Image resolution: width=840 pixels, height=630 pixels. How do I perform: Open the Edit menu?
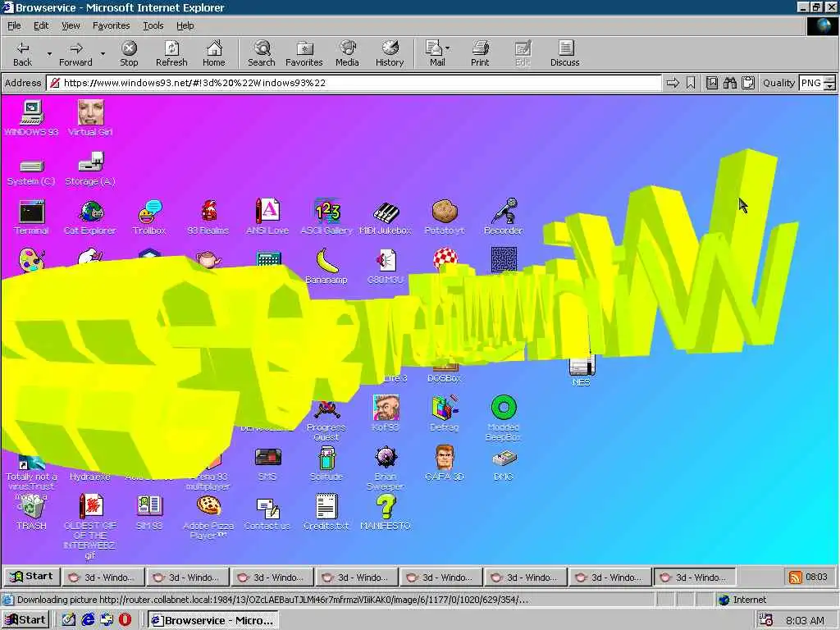pyautogui.click(x=41, y=25)
